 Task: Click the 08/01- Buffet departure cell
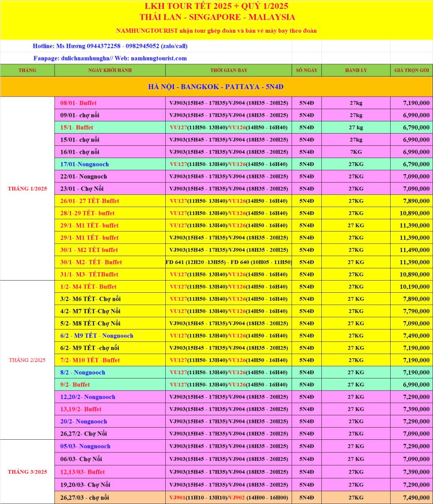(x=110, y=103)
